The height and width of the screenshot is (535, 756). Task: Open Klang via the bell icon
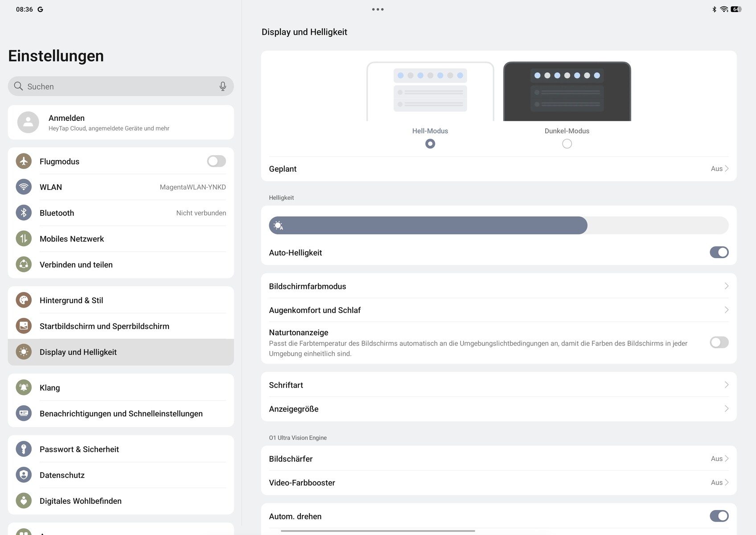tap(24, 387)
